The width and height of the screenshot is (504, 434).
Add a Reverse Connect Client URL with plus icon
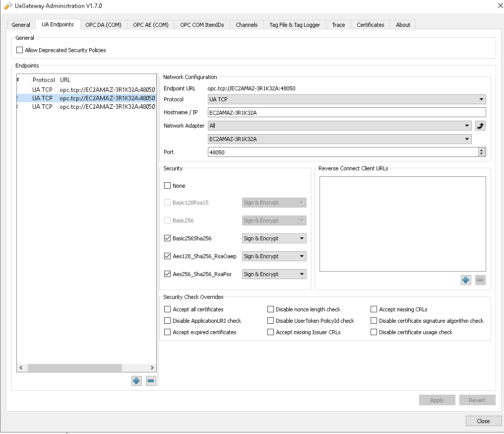[466, 280]
